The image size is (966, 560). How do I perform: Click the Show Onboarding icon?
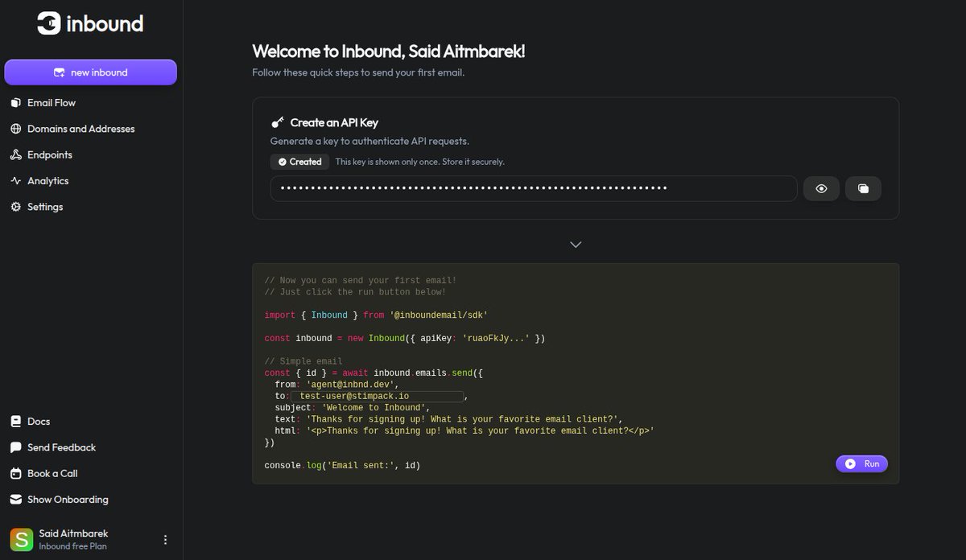pyautogui.click(x=16, y=500)
